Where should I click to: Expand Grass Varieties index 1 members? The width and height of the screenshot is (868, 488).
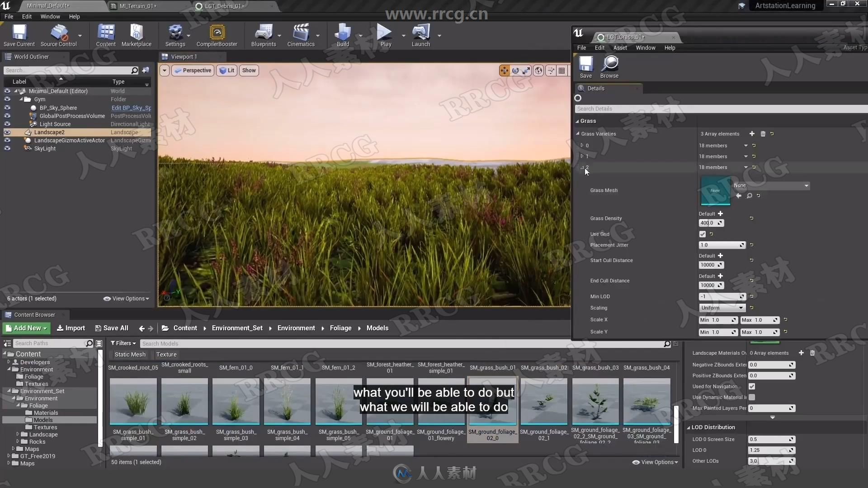[582, 156]
